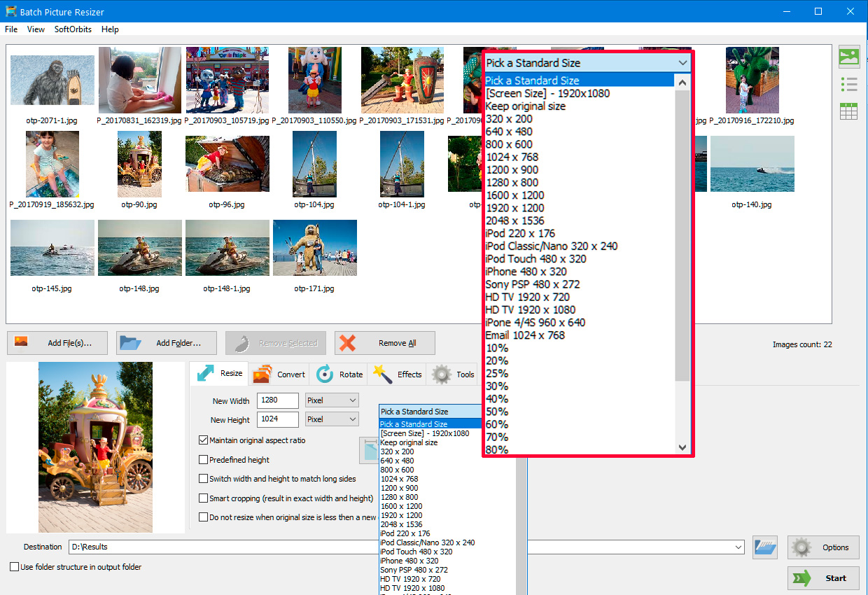This screenshot has height=595, width=868.
Task: Select the otp-140.jpg thumbnail
Action: (752, 163)
